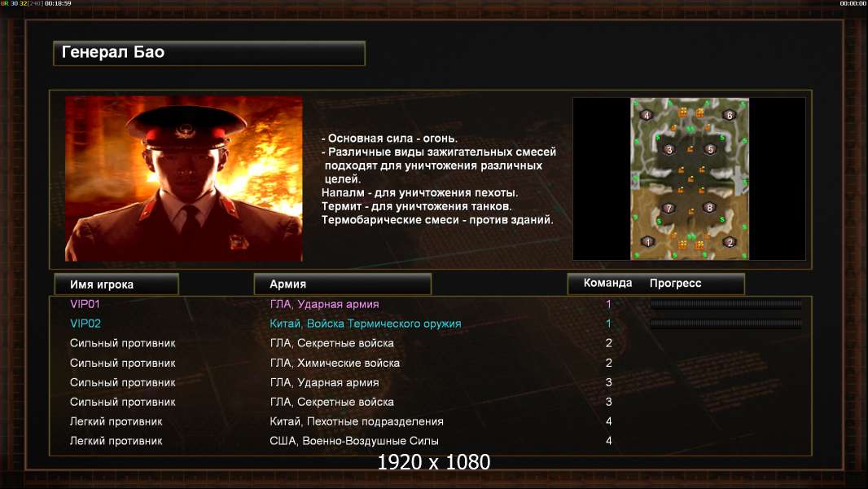Click the 'Команда' column header
The height and width of the screenshot is (489, 868).
coord(607,283)
